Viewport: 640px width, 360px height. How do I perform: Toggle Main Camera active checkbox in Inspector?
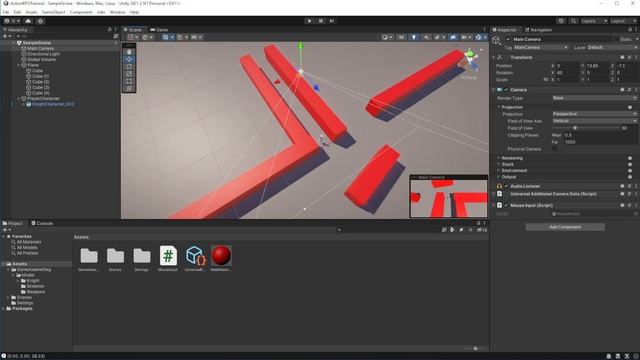tap(508, 39)
